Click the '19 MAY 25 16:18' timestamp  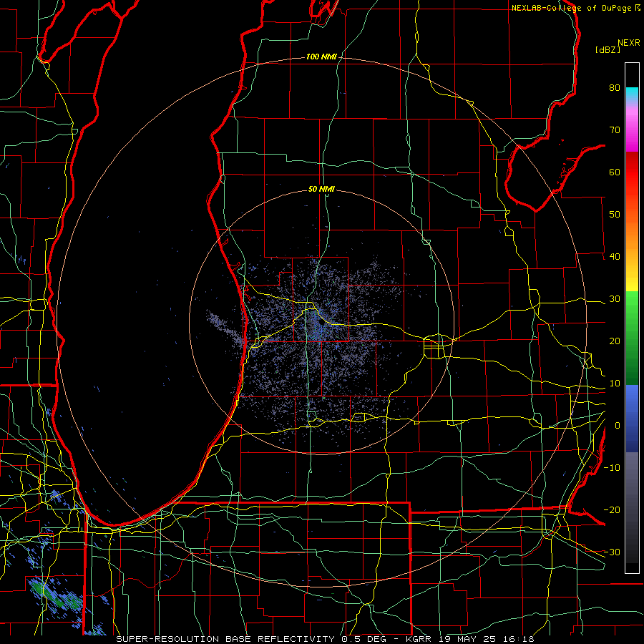(x=487, y=639)
